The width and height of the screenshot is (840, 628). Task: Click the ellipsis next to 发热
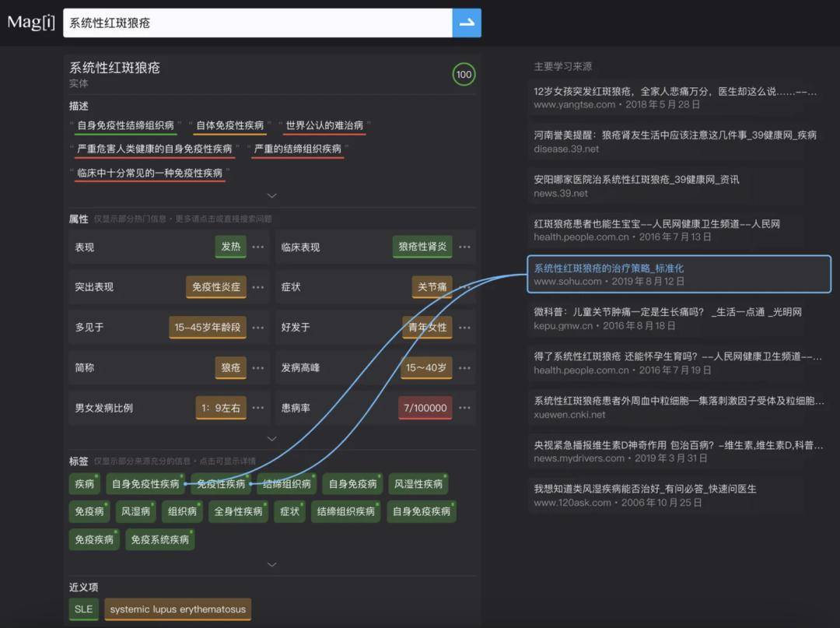coord(258,247)
